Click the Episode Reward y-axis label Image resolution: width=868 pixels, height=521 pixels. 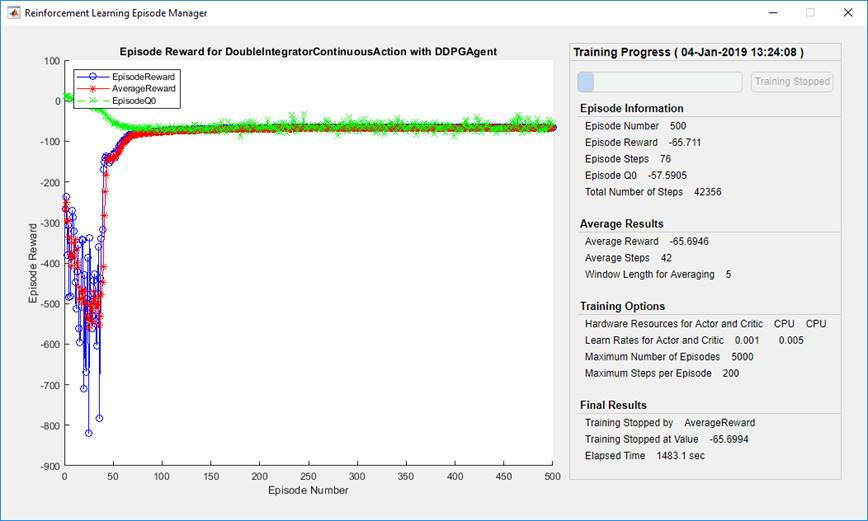(33, 264)
